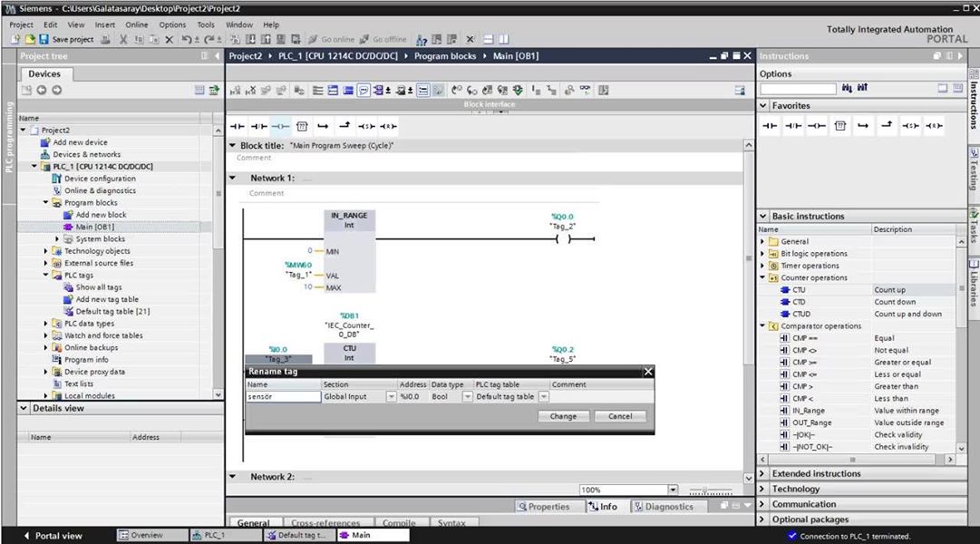This screenshot has width=980, height=544.
Task: Insert a normally open contact from editor favorites
Action: 238,126
